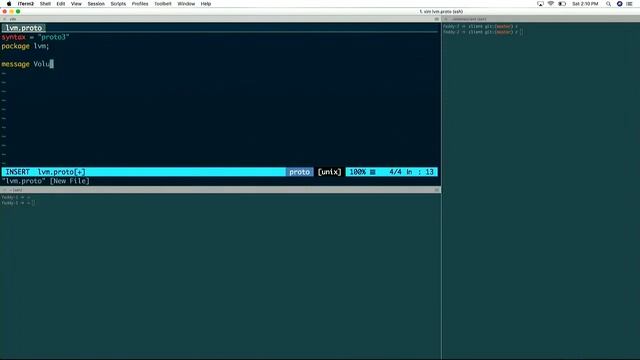640x360 pixels.
Task: Place cursor on Volu text
Action: (42, 64)
